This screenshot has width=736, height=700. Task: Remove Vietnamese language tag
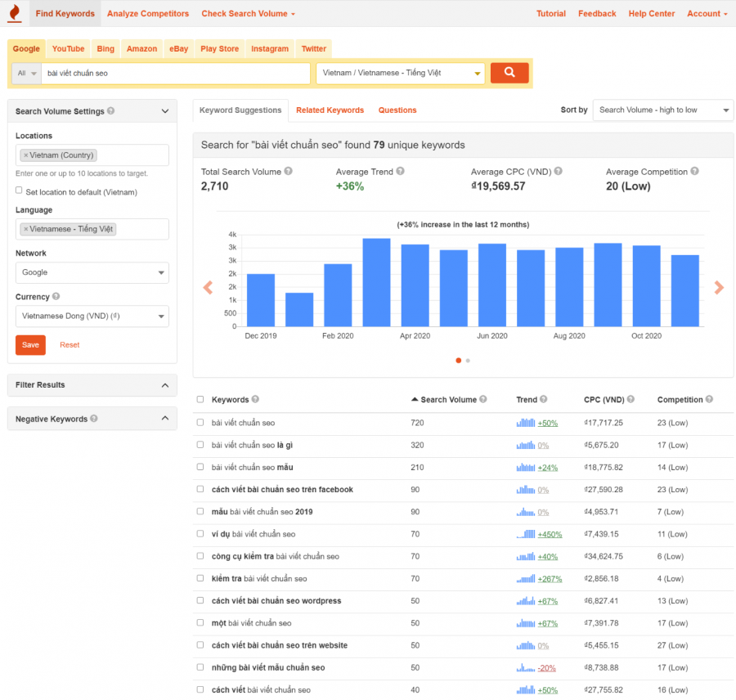point(26,229)
